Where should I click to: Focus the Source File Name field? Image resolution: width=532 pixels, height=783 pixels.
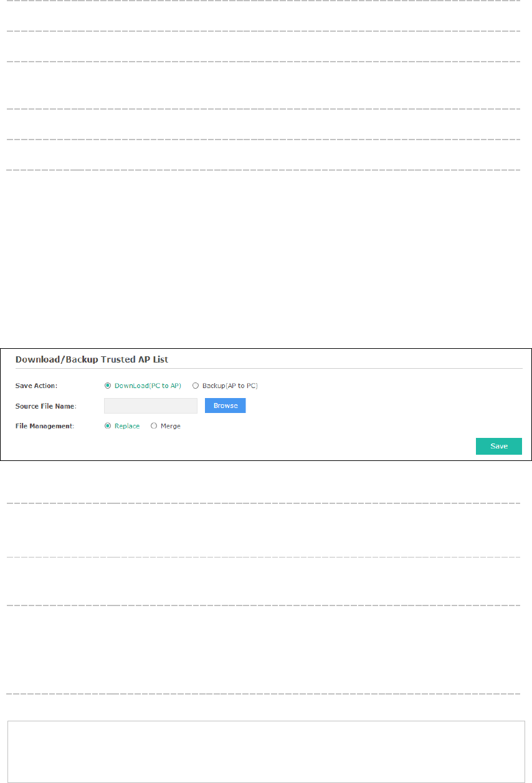click(151, 406)
